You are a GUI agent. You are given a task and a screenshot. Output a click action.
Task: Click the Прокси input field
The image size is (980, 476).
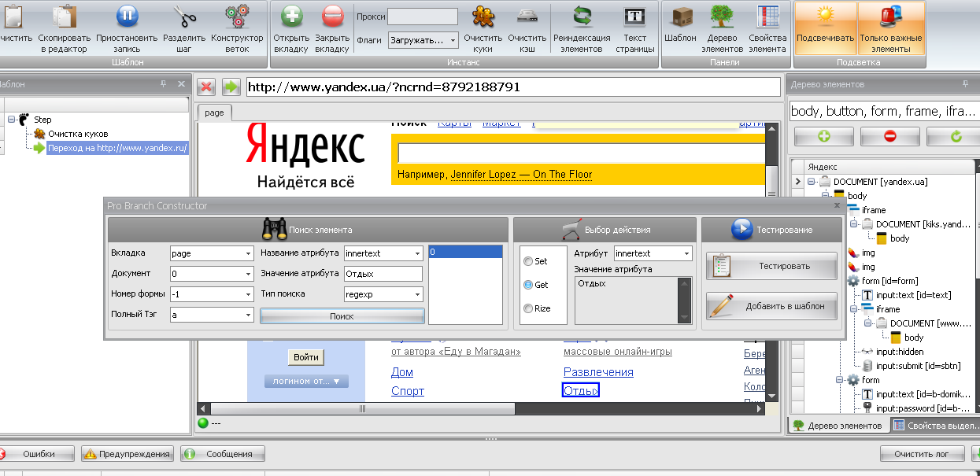423,17
